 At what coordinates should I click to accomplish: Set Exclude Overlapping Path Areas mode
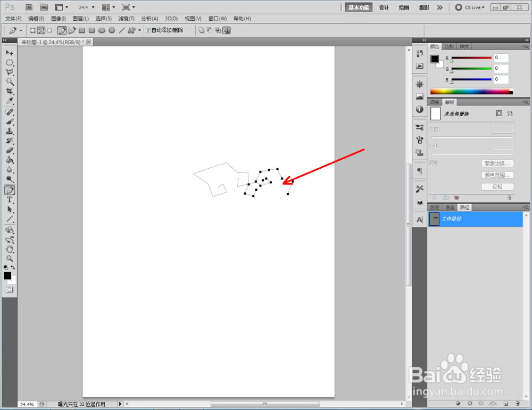tap(227, 30)
